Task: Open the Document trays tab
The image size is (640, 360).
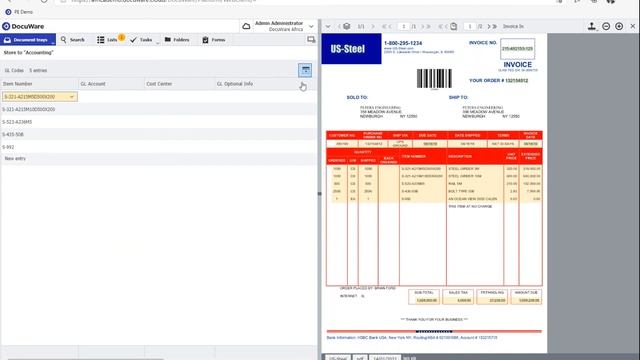Action: pos(28,40)
